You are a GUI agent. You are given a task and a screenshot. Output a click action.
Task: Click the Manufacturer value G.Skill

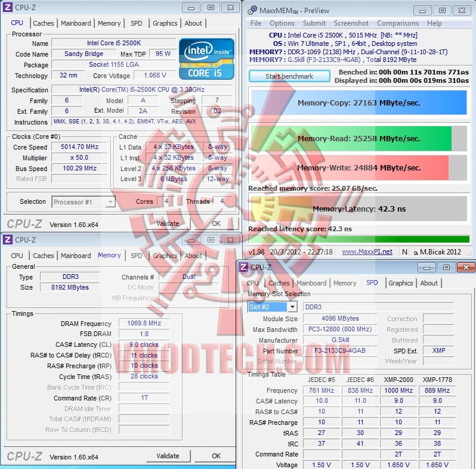pyautogui.click(x=340, y=340)
